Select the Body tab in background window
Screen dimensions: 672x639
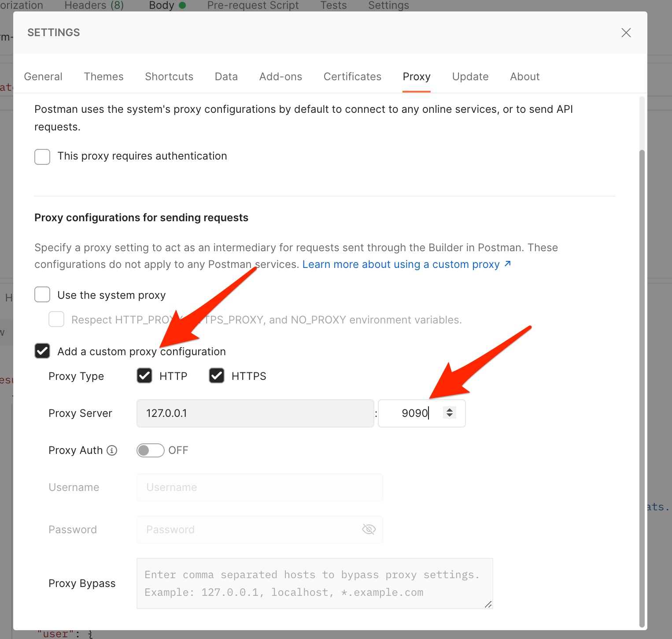167,5
